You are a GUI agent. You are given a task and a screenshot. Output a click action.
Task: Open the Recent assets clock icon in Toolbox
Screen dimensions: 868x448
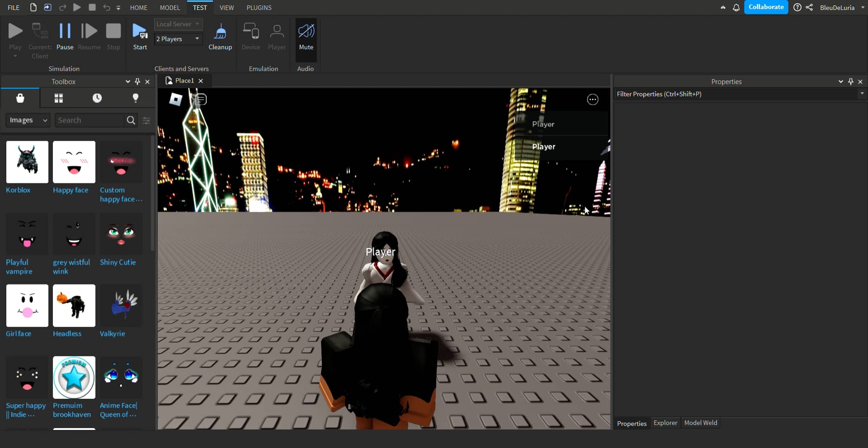pos(97,98)
